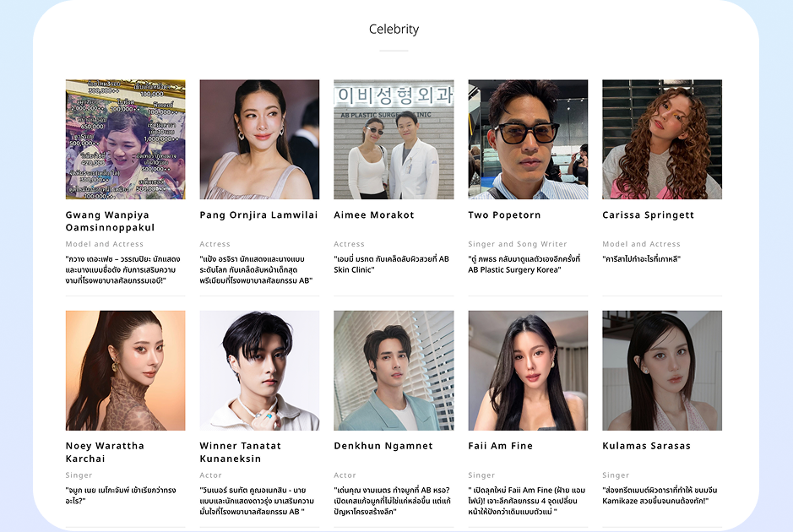The height and width of the screenshot is (532, 793).
Task: Click Pang Ornjira Lamwilai's portrait image
Action: 259,139
